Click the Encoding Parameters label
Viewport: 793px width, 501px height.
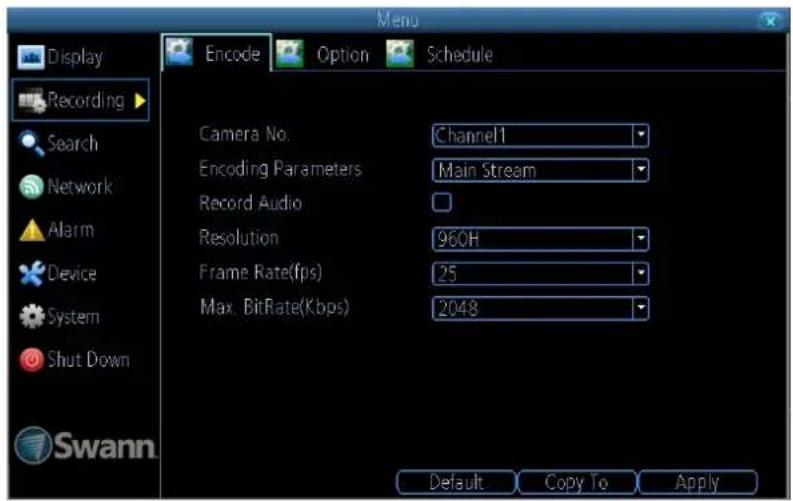tap(281, 168)
